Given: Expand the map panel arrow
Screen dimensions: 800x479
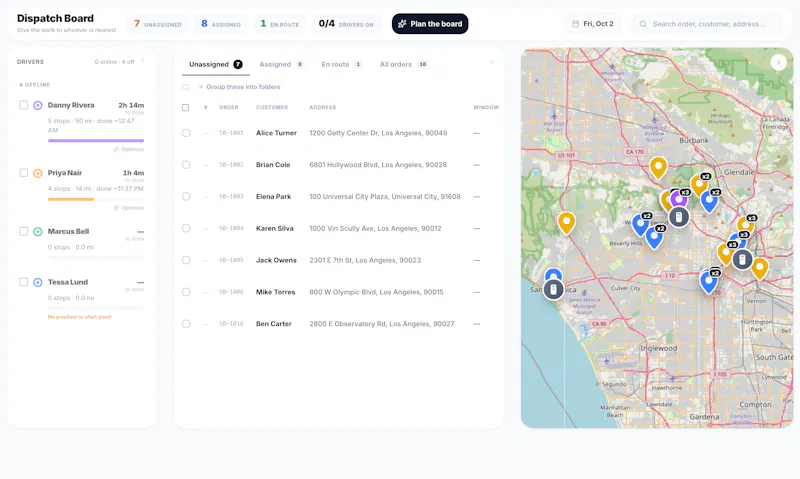Looking at the screenshot, I should click(778, 62).
